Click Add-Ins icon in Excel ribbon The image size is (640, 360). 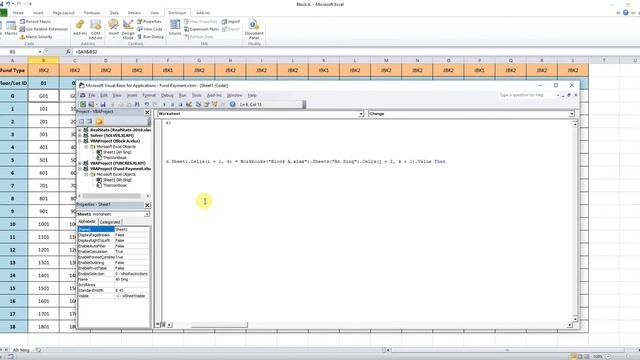coord(80,28)
